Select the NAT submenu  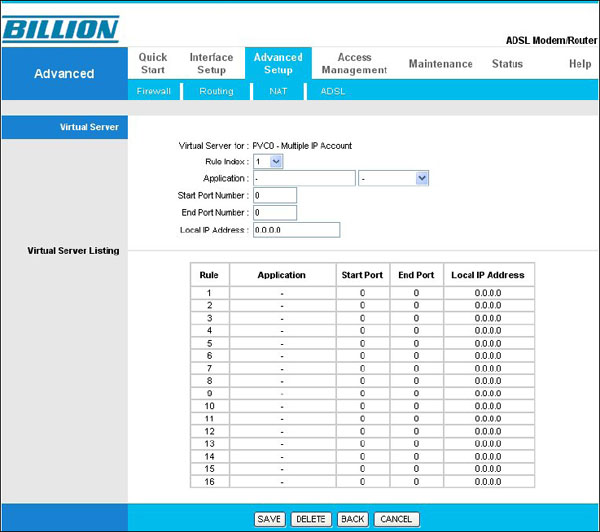[278, 91]
